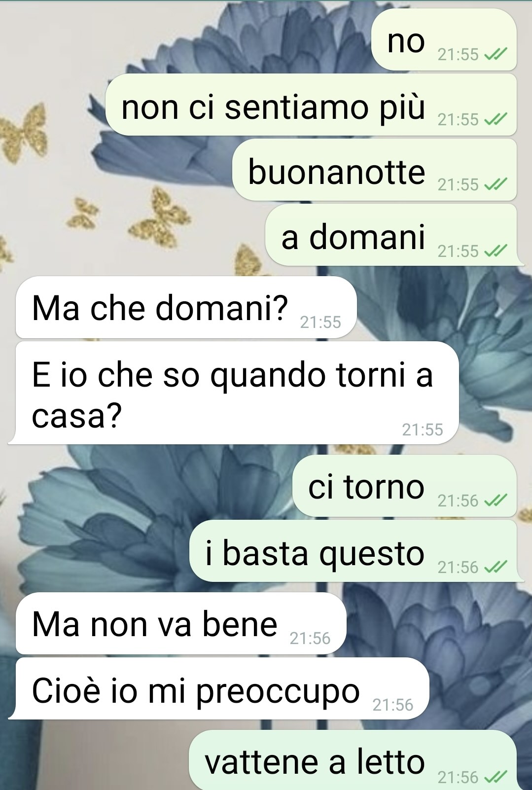Select the "ci torno" message bubble
Screen dimensions: 532x790
405,486
